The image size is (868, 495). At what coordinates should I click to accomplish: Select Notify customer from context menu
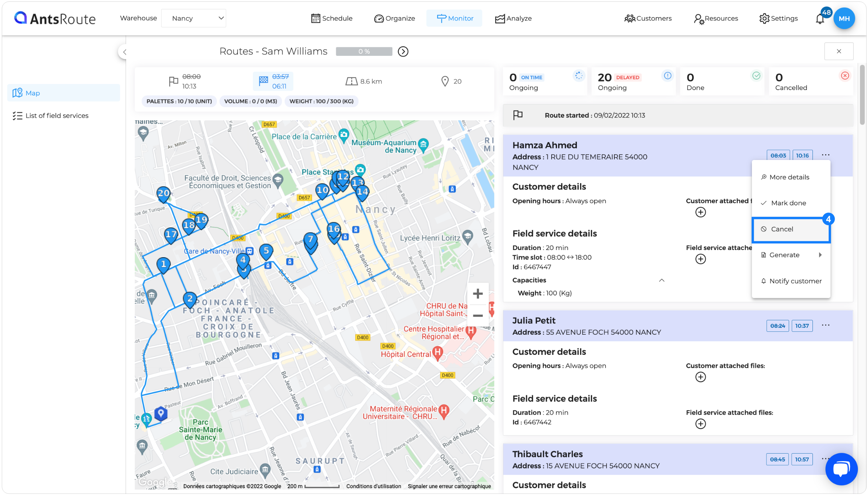click(791, 281)
